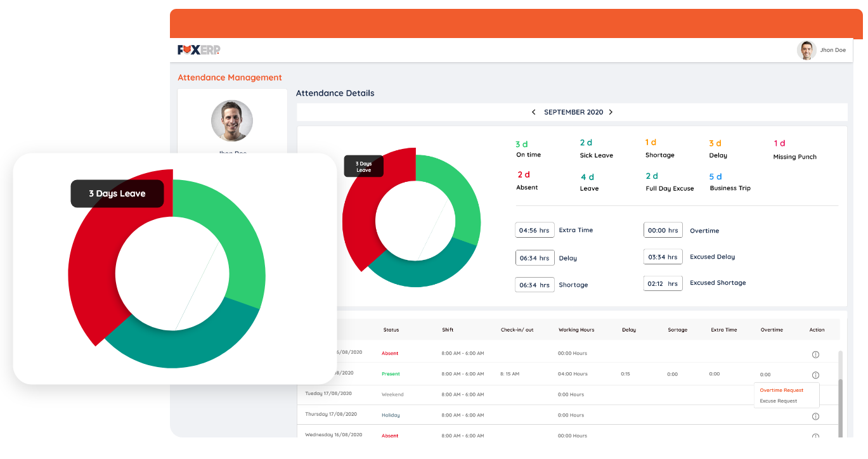868x459 pixels.
Task: Open action icon in the Holiday row
Action: tap(815, 417)
